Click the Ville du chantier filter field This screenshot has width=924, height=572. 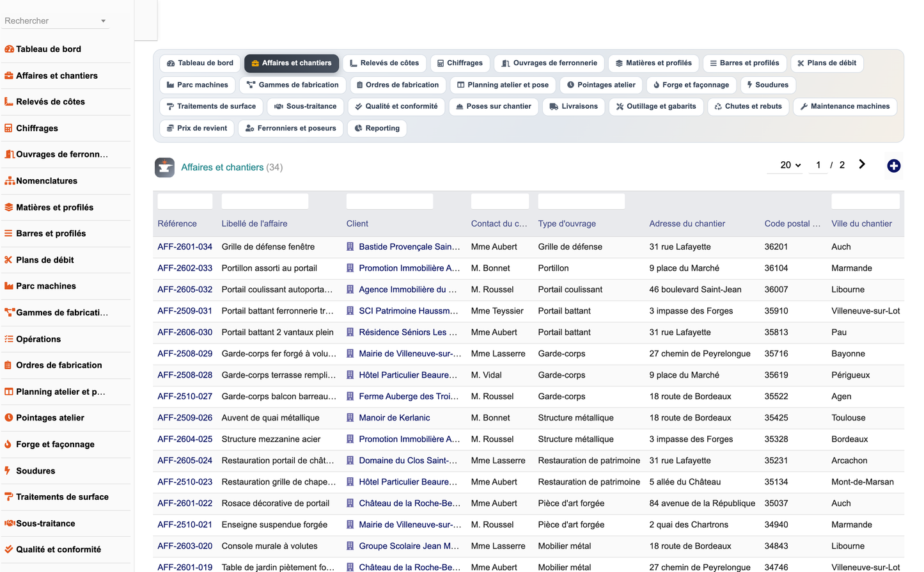point(865,202)
